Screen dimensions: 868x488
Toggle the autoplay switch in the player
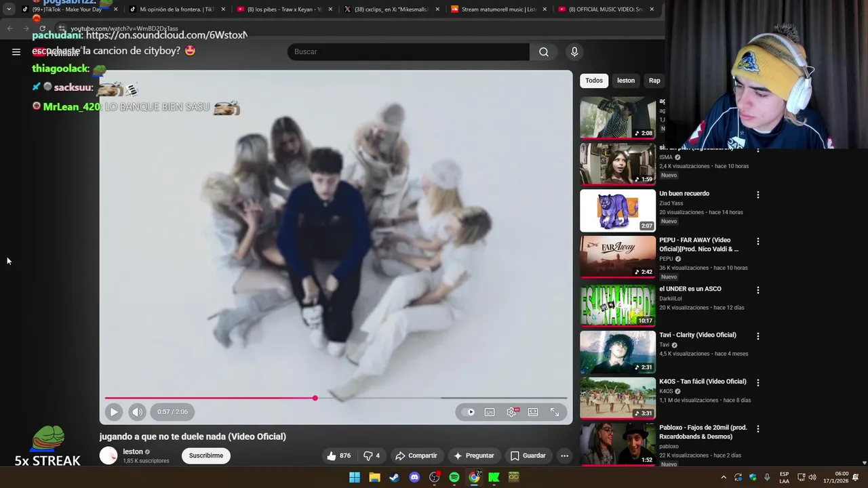[x=468, y=411]
